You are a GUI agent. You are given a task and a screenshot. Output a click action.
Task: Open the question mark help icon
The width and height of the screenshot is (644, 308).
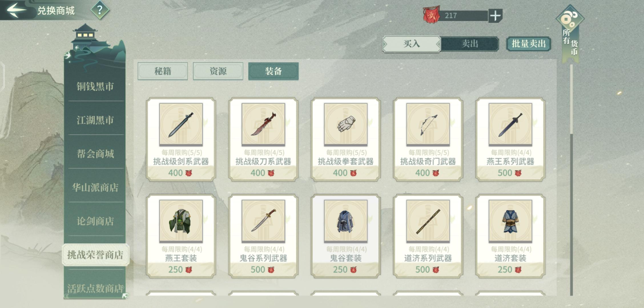100,10
